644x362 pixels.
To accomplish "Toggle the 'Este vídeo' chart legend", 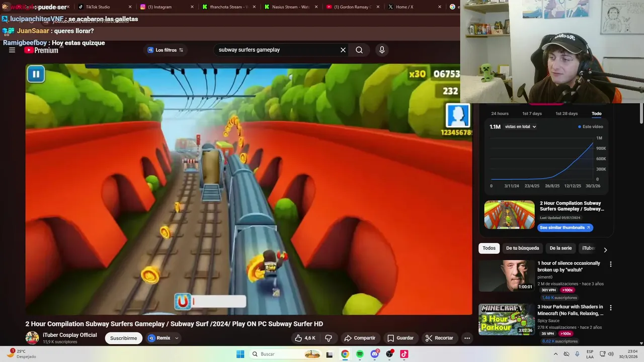I will [x=591, y=127].
